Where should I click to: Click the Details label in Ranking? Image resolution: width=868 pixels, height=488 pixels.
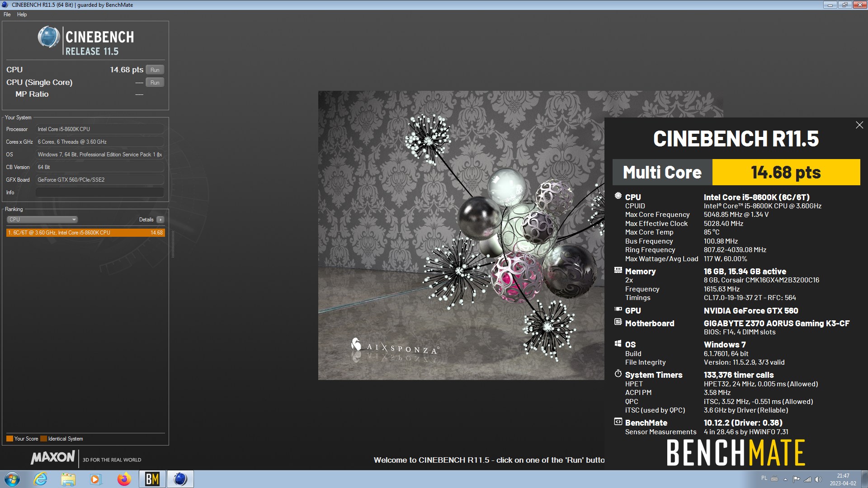146,220
